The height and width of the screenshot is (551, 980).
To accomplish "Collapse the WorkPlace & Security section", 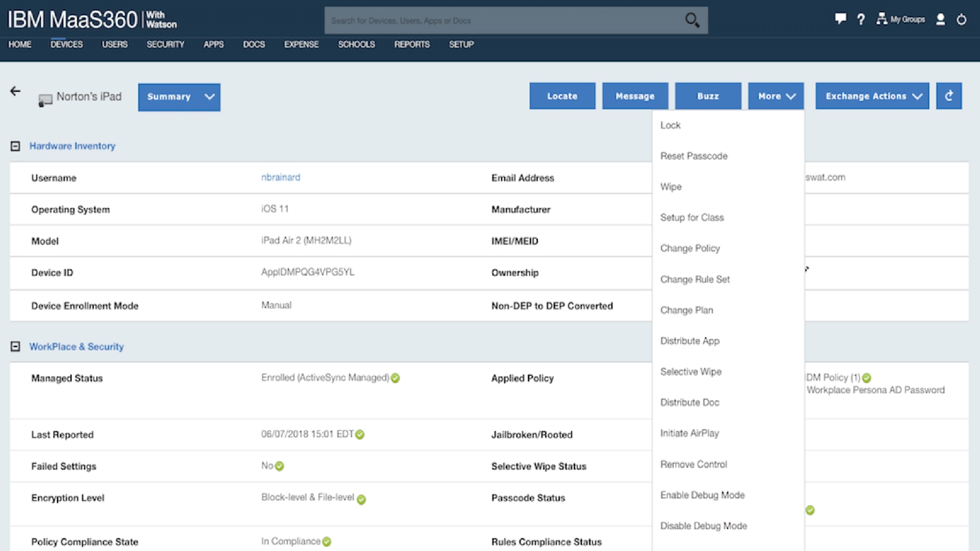I will 15,347.
